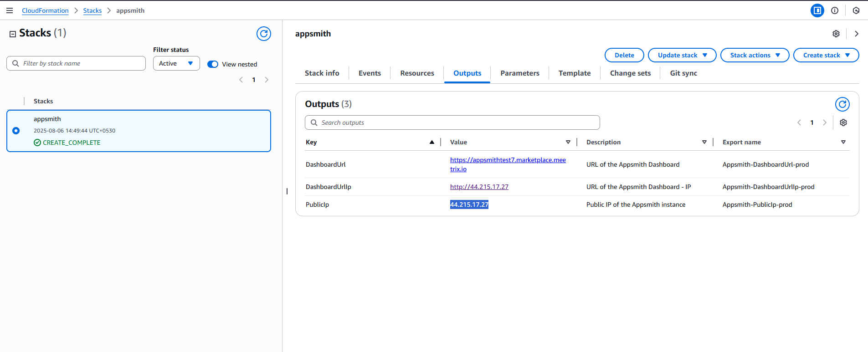Go to next page of outputs
Screen dimensions: 868x352
pyautogui.click(x=825, y=122)
